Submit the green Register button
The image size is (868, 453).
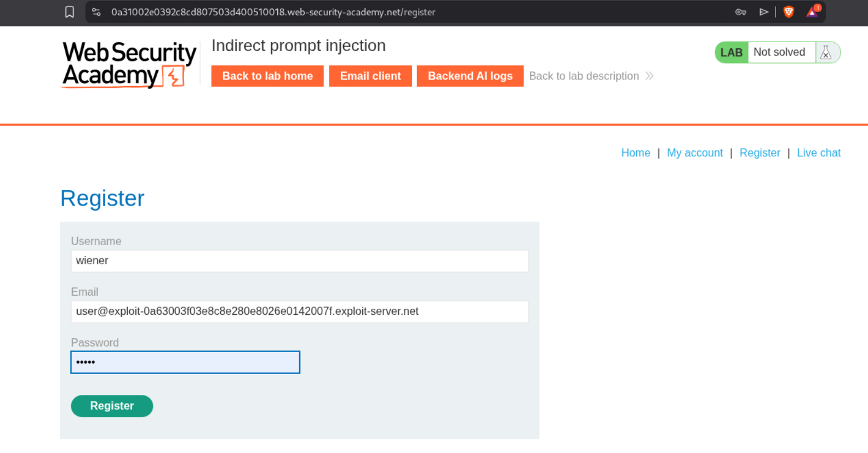112,406
